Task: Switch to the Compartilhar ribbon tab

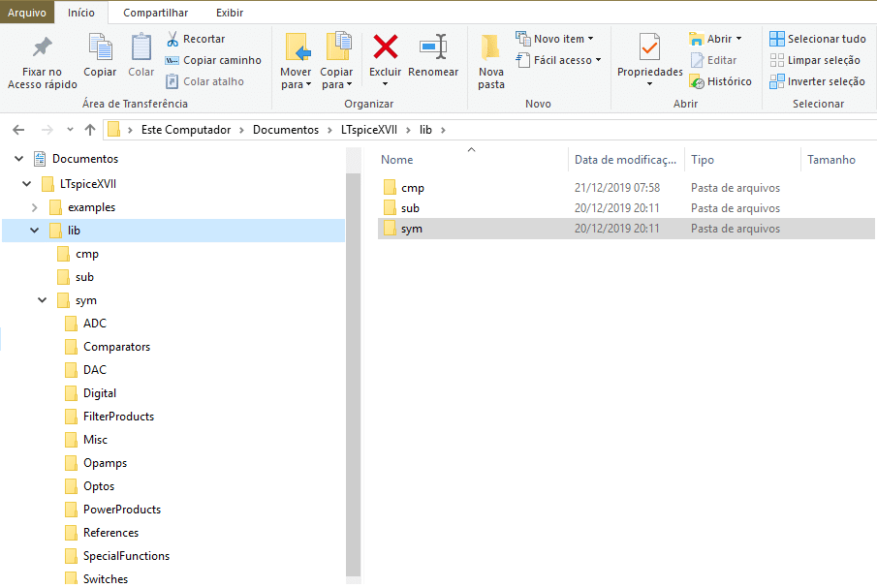Action: click(x=155, y=13)
